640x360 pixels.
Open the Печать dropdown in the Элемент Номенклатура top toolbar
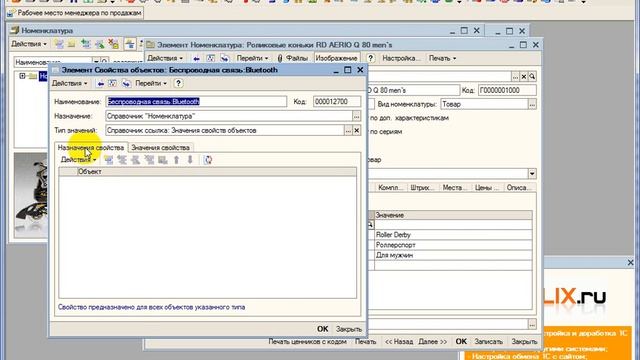click(x=442, y=58)
